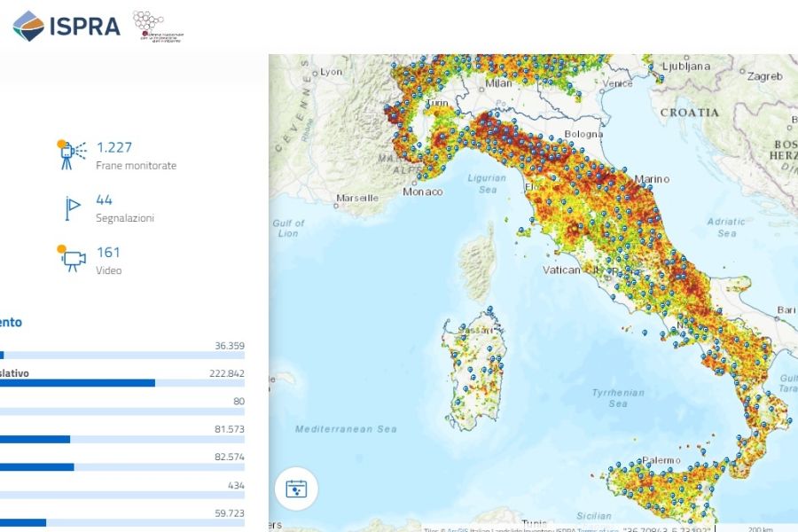The width and height of the screenshot is (798, 532).
Task: Click the monitored landslides tripod sensor icon
Action: pyautogui.click(x=71, y=155)
